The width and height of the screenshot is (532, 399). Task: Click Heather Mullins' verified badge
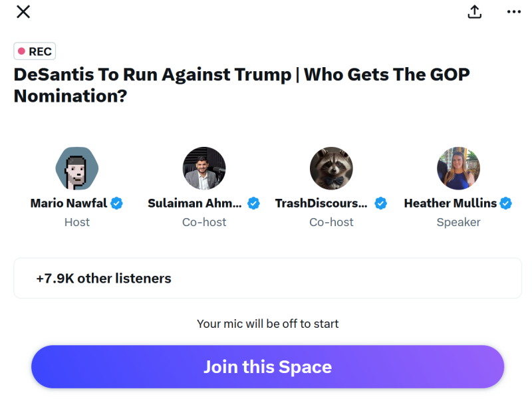tap(506, 203)
